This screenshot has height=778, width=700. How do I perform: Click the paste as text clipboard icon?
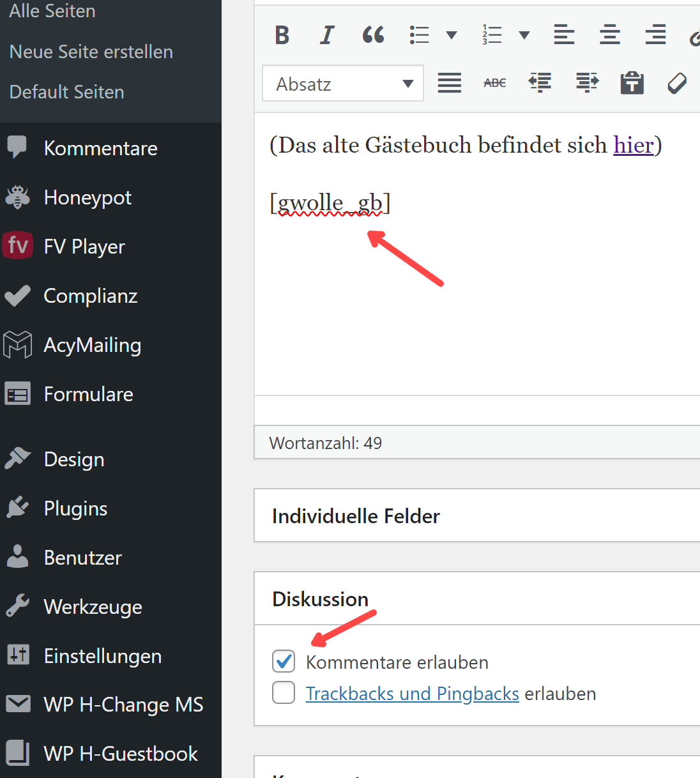tap(632, 83)
